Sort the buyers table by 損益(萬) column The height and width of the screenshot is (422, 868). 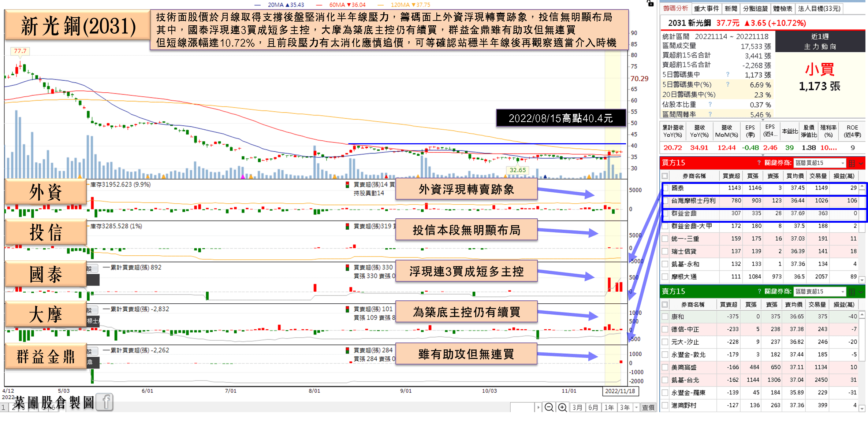[x=844, y=176]
